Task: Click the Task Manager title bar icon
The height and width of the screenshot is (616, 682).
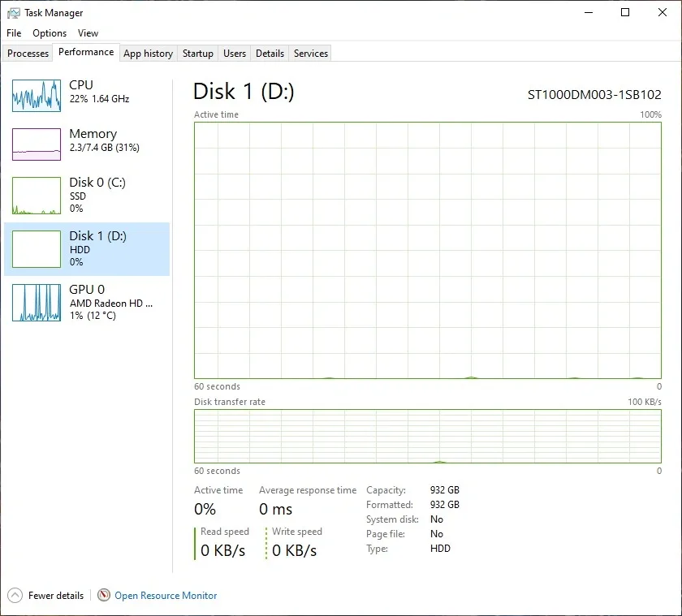Action: (x=14, y=13)
